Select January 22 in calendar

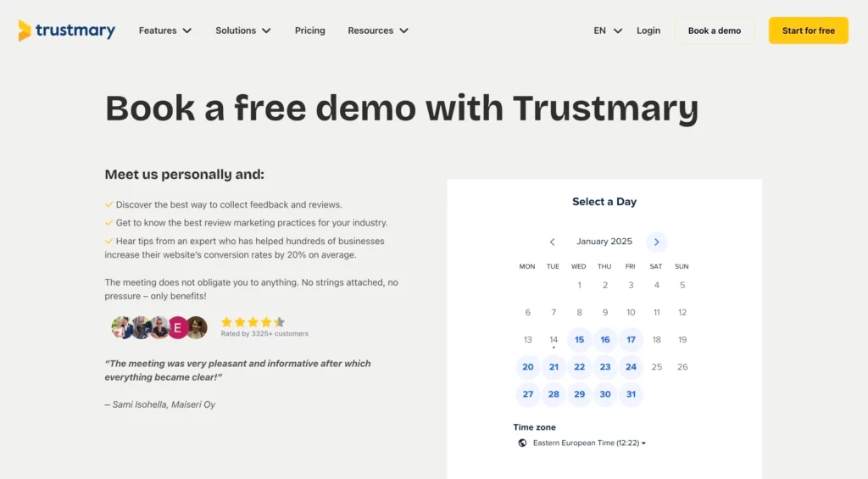point(579,366)
